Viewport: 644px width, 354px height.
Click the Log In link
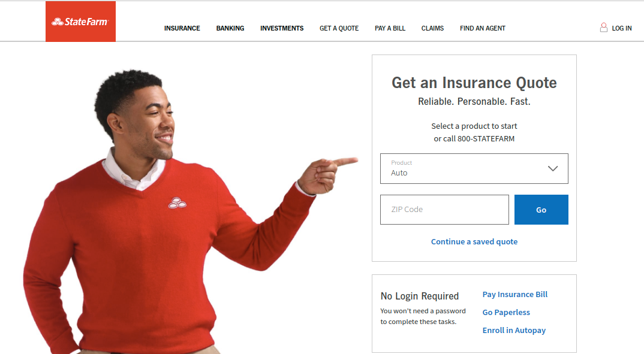621,28
